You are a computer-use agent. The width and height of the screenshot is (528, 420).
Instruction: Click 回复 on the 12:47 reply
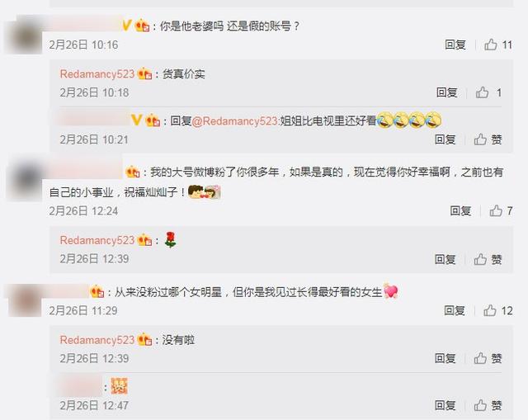[445, 405]
